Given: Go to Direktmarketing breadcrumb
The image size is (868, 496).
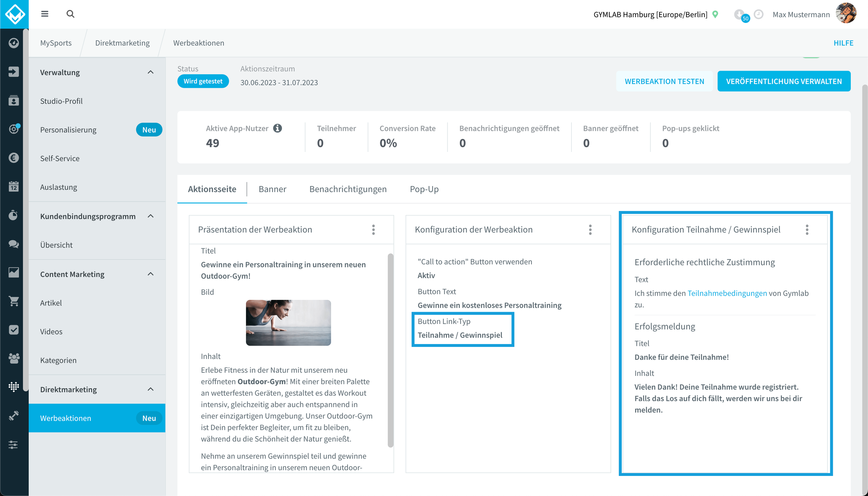Looking at the screenshot, I should tap(122, 43).
